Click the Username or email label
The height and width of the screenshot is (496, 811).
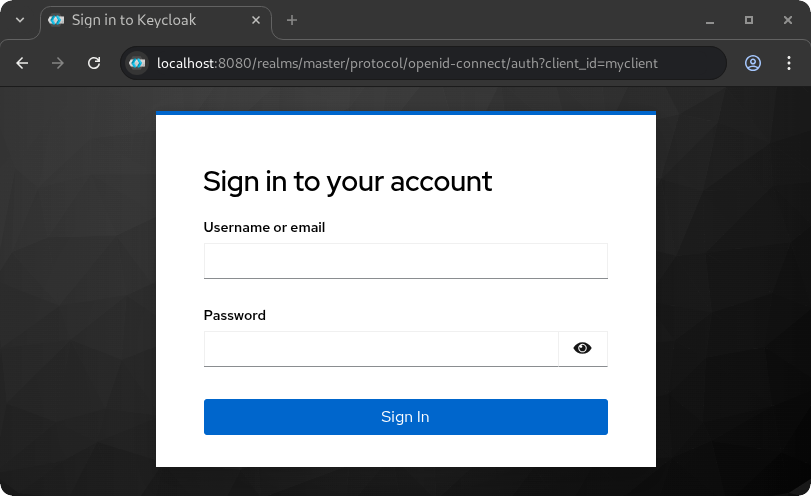coord(264,227)
